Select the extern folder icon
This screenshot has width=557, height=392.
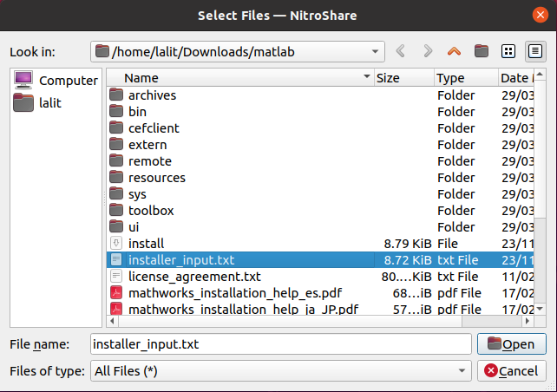(x=116, y=144)
